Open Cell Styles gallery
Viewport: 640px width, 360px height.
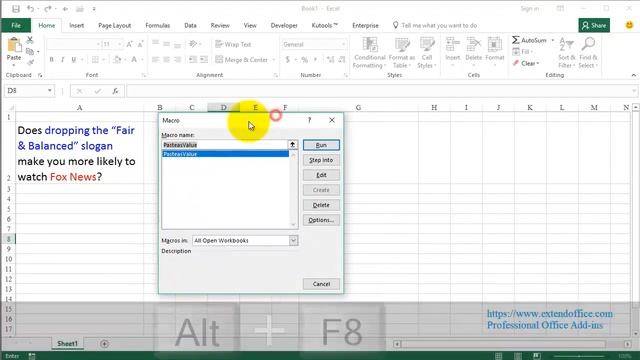(x=427, y=52)
